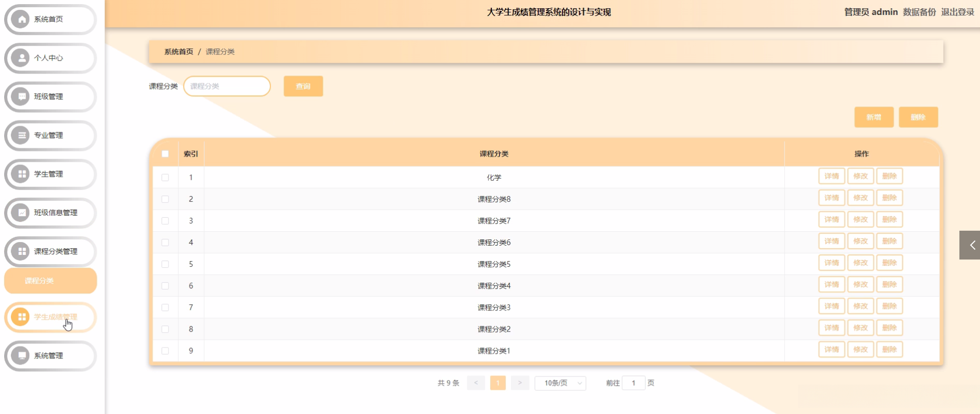The width and height of the screenshot is (980, 414).
Task: Select the 课程分类 submenu item
Action: tap(50, 281)
